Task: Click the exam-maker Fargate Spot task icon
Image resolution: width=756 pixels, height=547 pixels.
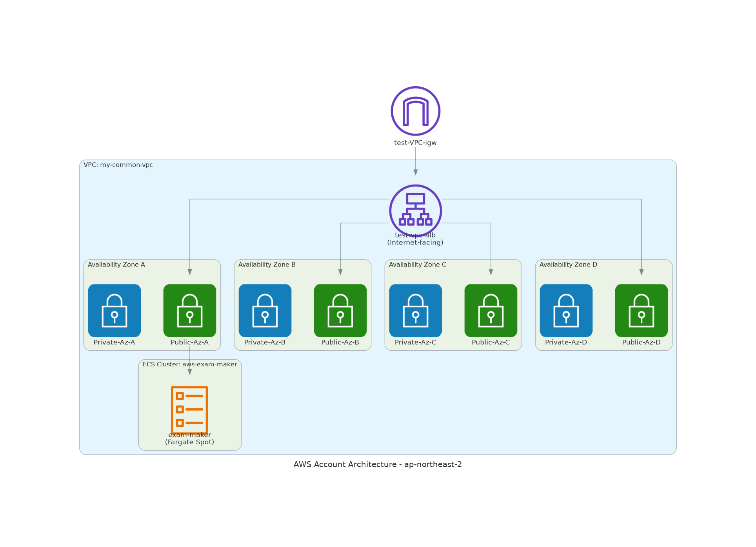Action: pos(189,409)
